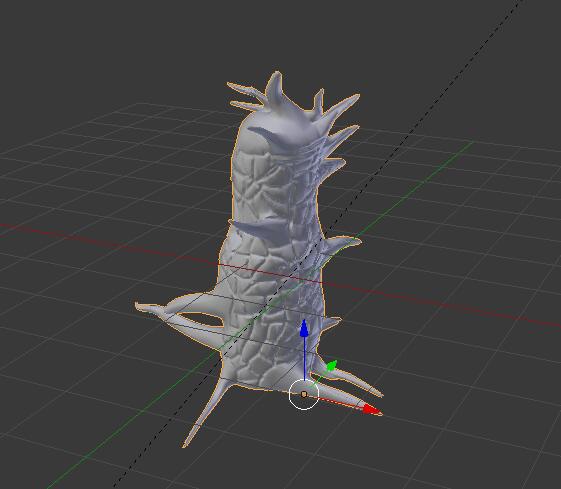
Task: Select the orange object origin dot
Action: coord(304,394)
